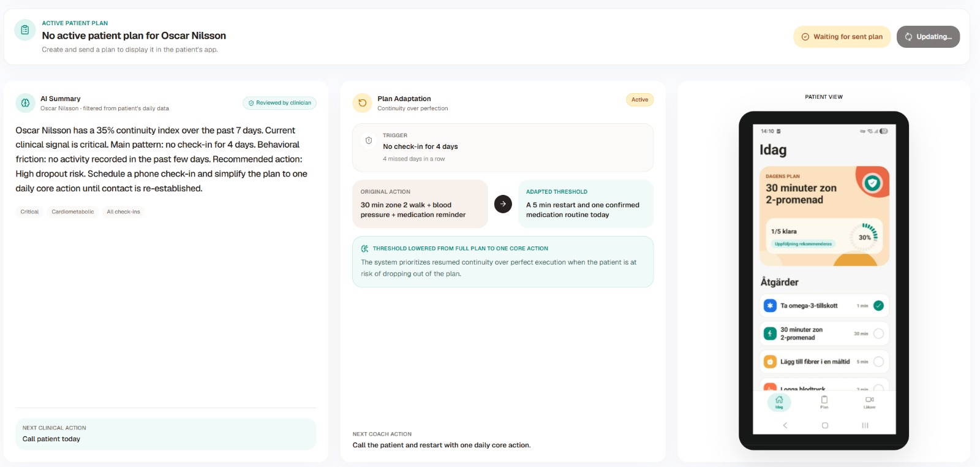Click the Original Action card
This screenshot has width=980, height=467.
[420, 204]
